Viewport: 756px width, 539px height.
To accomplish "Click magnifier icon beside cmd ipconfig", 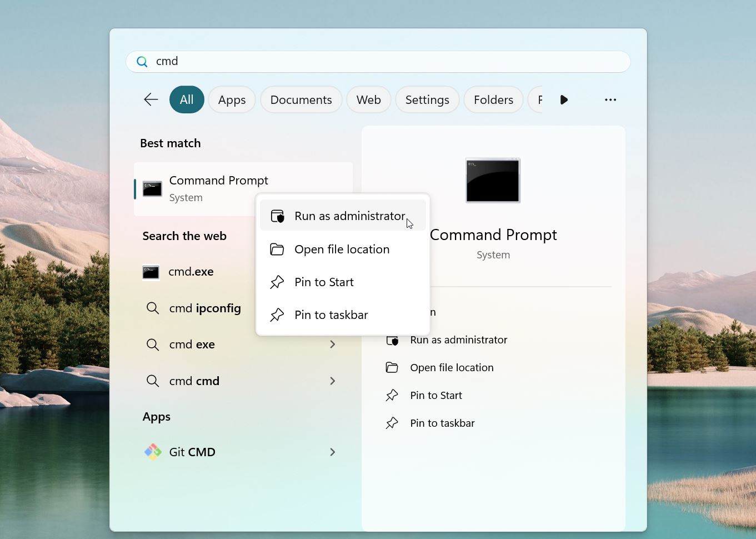I will click(x=152, y=308).
